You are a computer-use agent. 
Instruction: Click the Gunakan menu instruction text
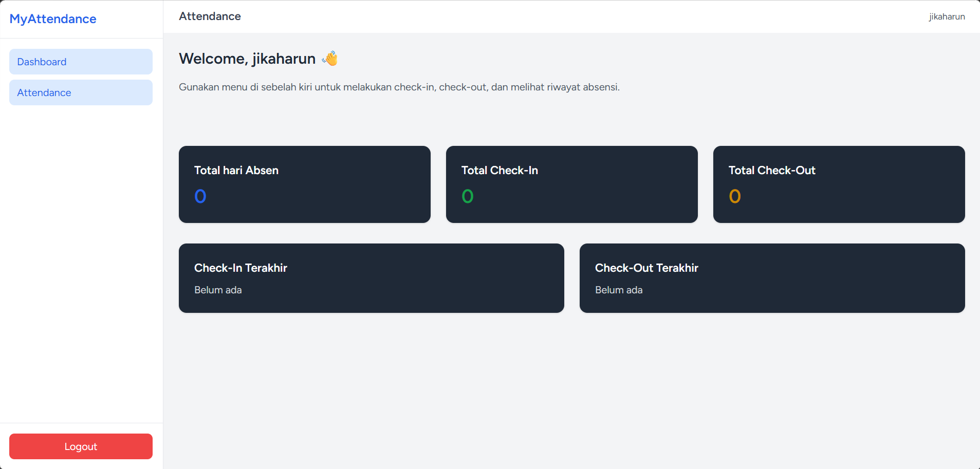point(399,87)
